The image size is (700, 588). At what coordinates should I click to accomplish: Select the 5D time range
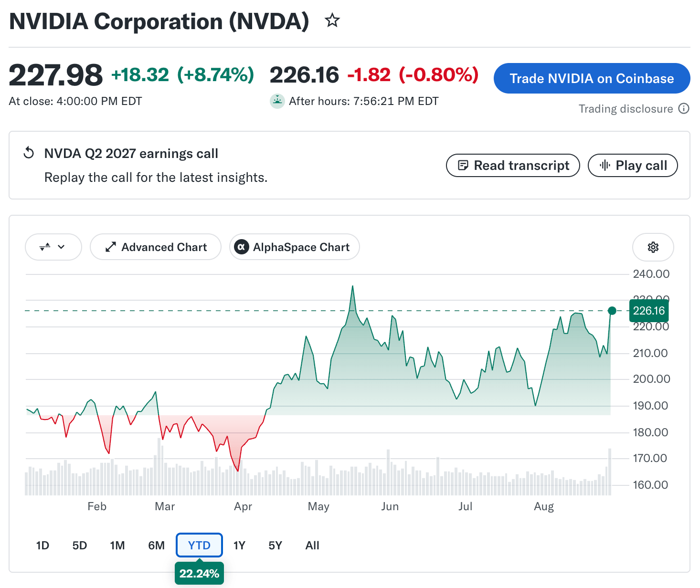[80, 546]
